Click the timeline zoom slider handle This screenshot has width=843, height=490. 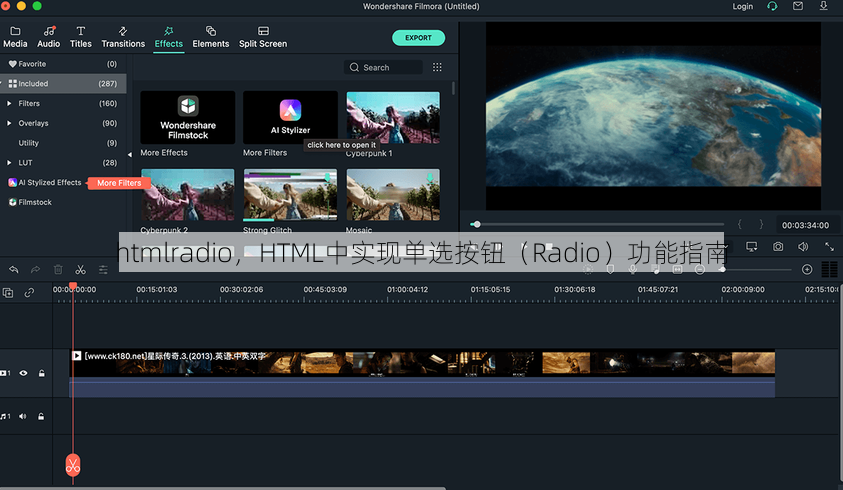pos(723,269)
